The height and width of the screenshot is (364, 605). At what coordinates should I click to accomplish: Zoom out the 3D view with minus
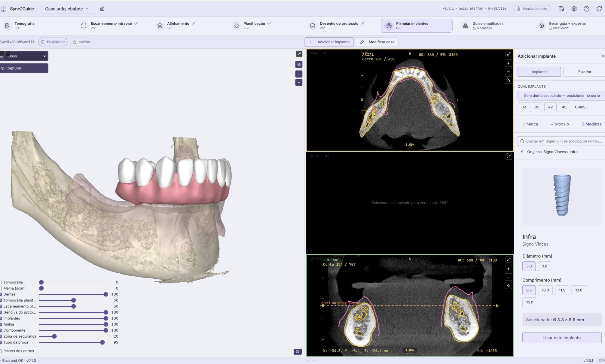[x=299, y=82]
